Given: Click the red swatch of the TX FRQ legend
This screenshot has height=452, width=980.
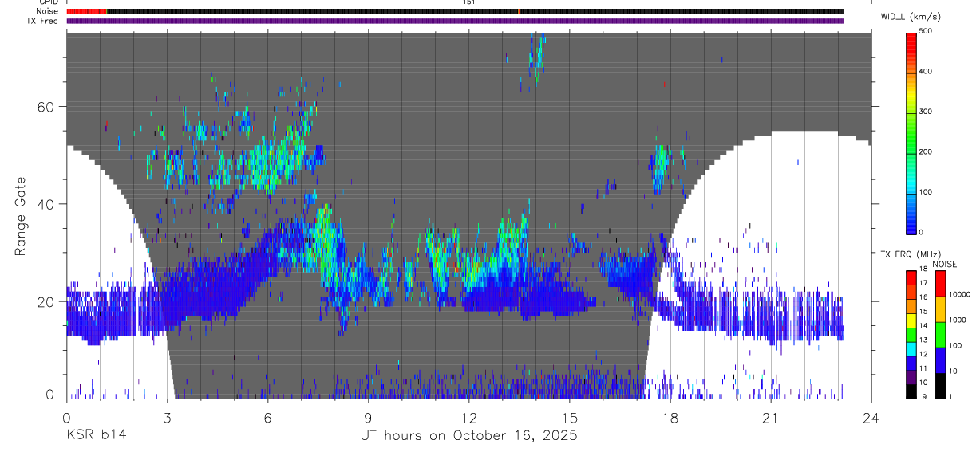Looking at the screenshot, I should (x=911, y=278).
